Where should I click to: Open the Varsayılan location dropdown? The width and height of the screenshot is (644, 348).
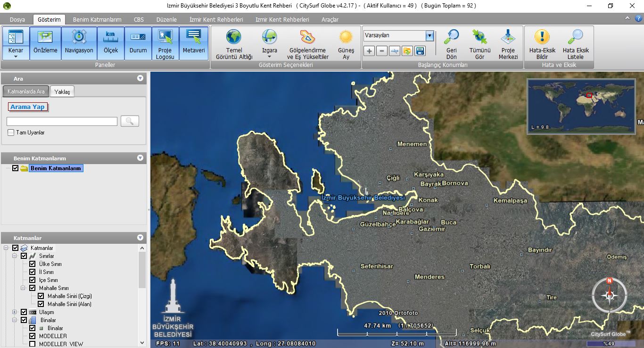429,36
